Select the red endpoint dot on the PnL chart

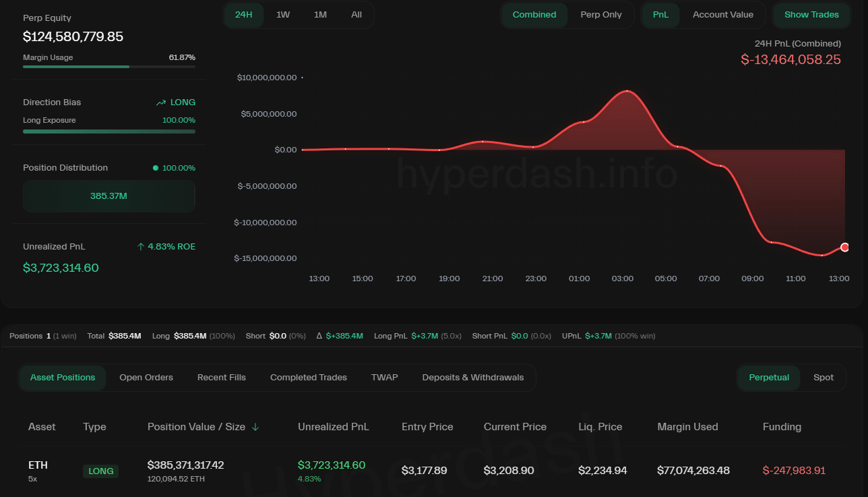click(x=844, y=247)
